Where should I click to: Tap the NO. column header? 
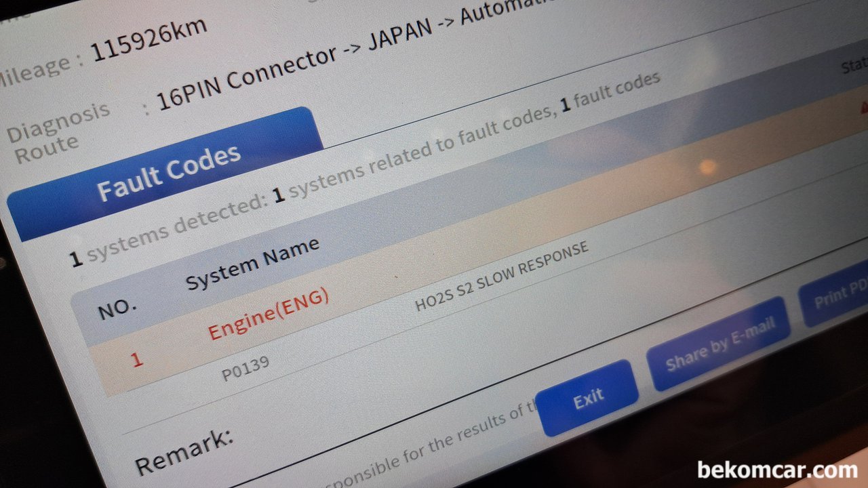click(x=117, y=309)
